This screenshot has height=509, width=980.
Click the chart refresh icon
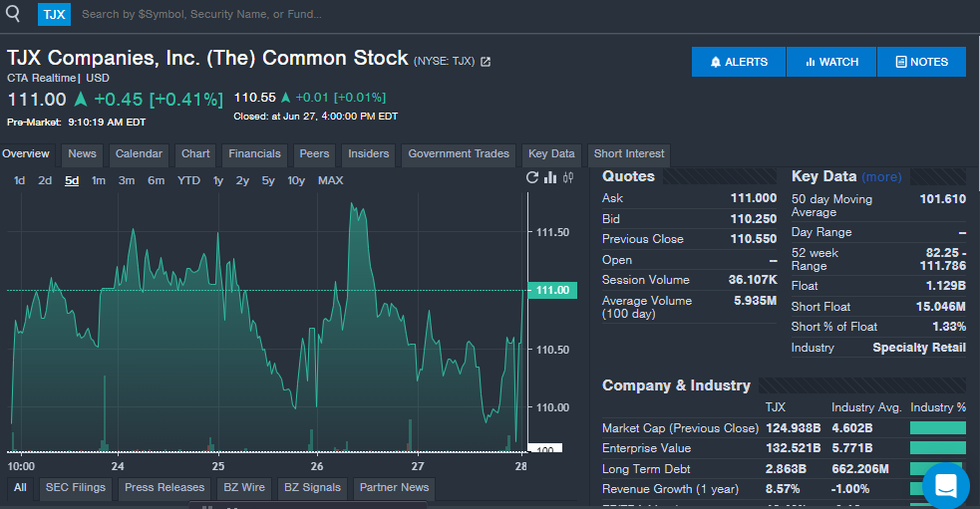coord(532,178)
